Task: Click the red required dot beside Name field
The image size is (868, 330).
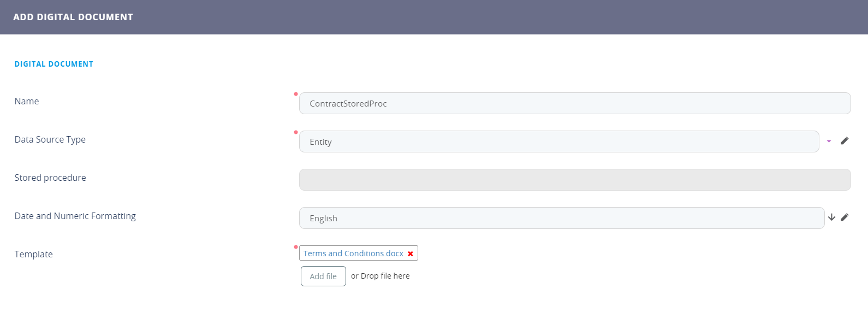Action: [x=296, y=94]
